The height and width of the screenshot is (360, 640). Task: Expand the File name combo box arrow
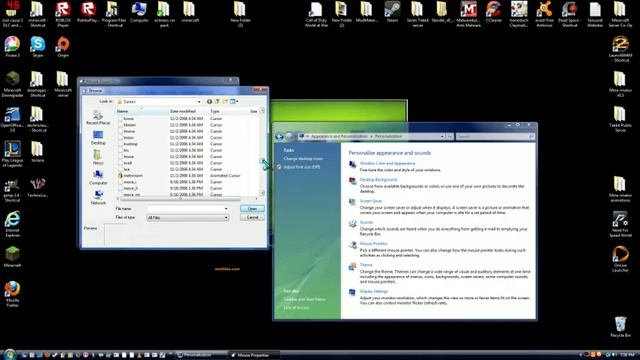point(226,209)
